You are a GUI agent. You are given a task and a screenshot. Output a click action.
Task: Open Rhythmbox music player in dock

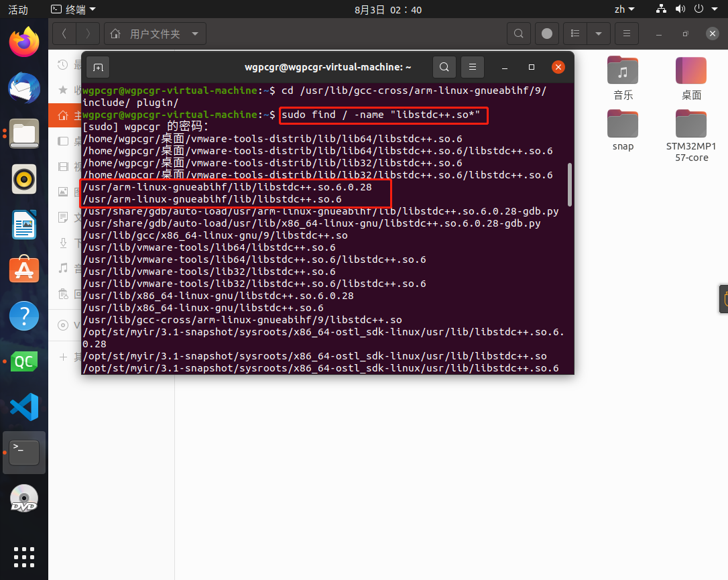[x=24, y=179]
